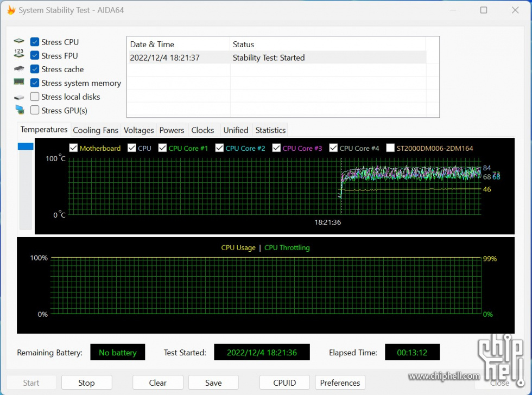Maximize the AIDA64 window

point(484,10)
